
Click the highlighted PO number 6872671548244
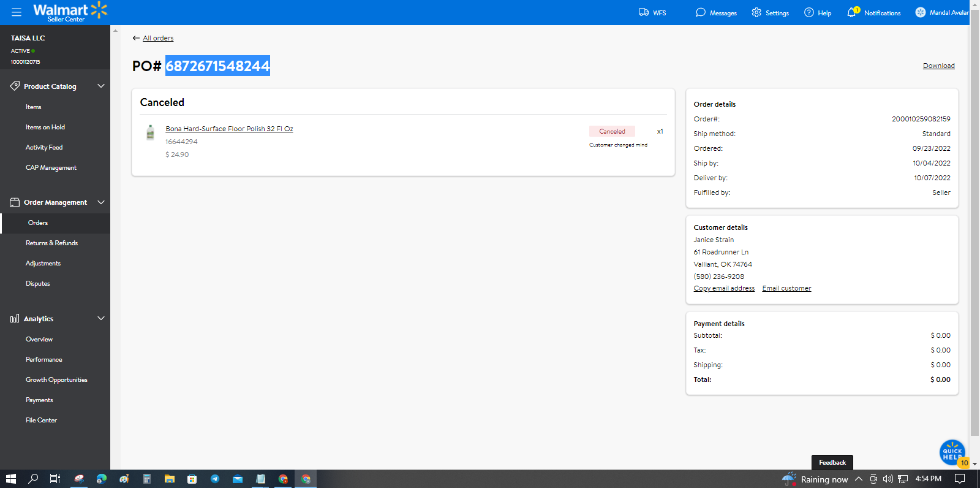pyautogui.click(x=217, y=66)
